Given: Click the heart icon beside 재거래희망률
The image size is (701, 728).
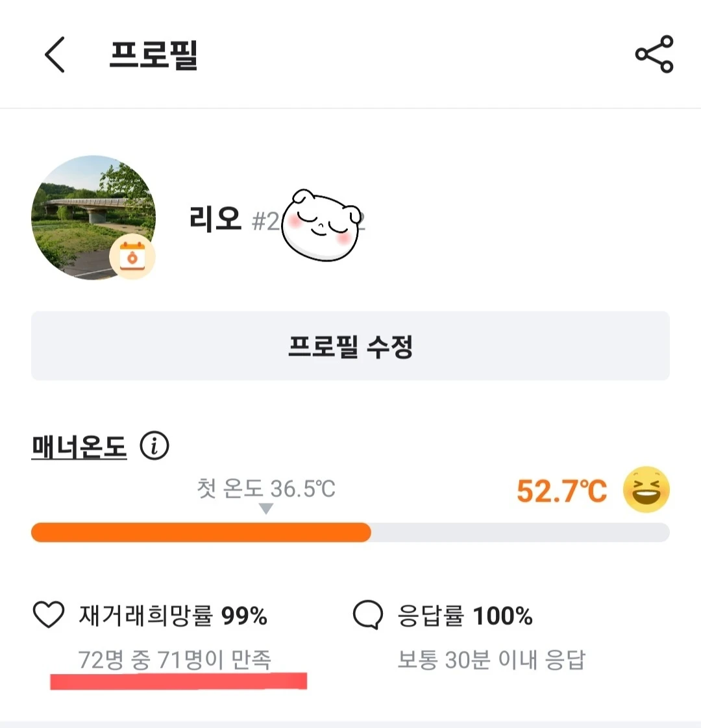Looking at the screenshot, I should tap(49, 615).
